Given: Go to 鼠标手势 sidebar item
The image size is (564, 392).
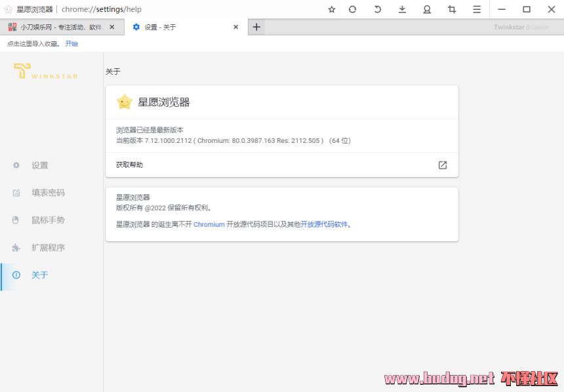Looking at the screenshot, I should click(48, 220).
